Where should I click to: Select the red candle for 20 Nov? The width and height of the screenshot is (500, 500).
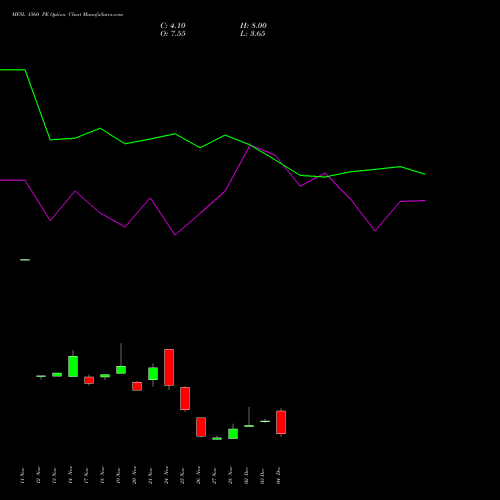point(137,386)
